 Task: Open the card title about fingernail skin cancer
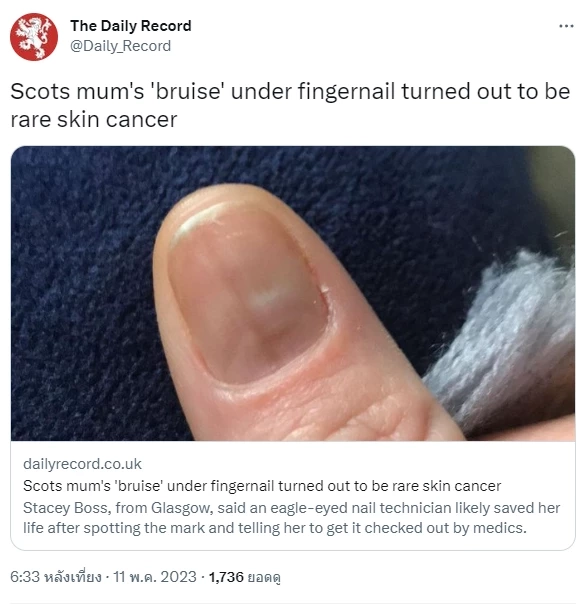point(262,486)
